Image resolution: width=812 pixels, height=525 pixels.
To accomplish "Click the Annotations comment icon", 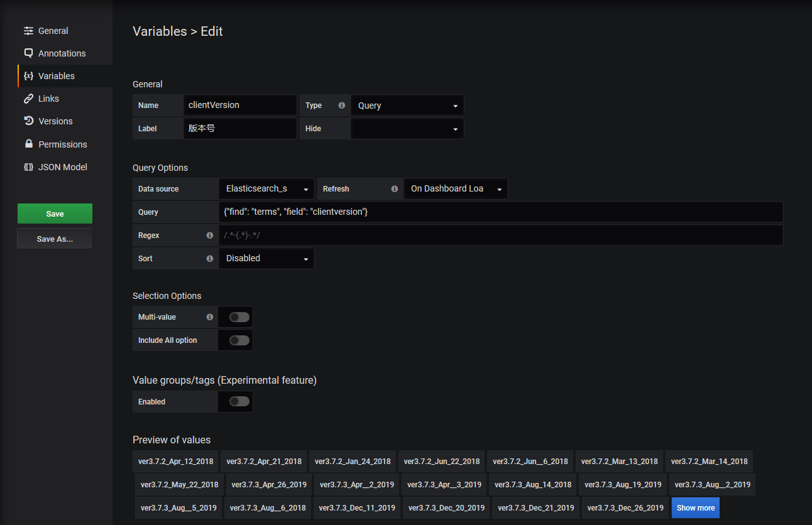I will [x=28, y=53].
